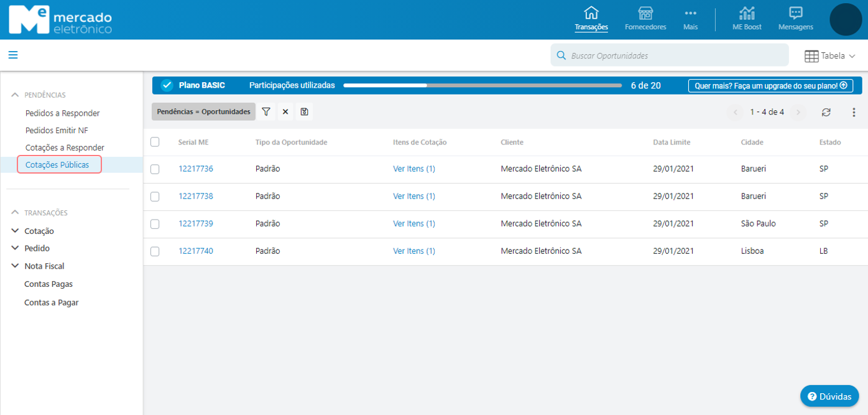Collapse the Pendências section

click(x=16, y=95)
